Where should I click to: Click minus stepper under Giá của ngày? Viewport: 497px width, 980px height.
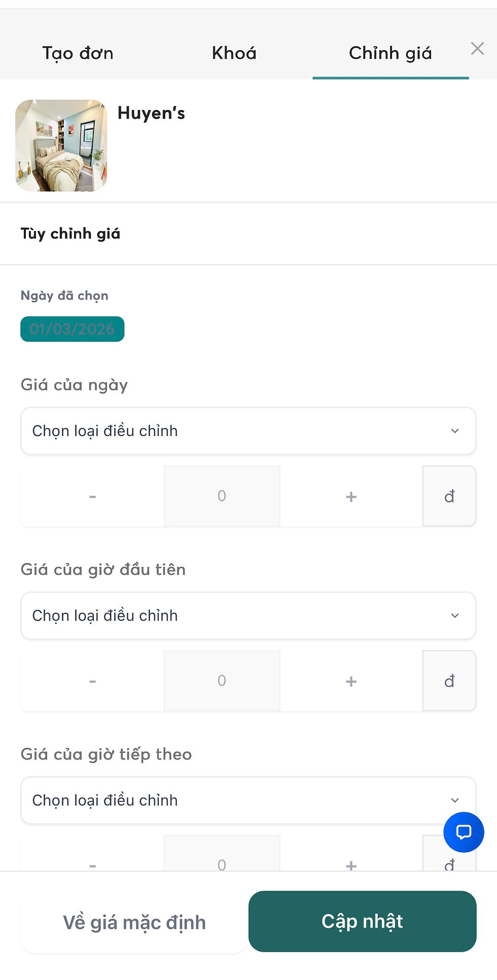pos(92,496)
